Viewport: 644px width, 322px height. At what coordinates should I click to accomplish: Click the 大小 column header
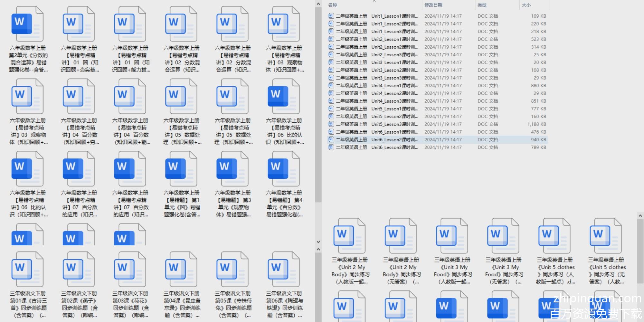click(526, 5)
